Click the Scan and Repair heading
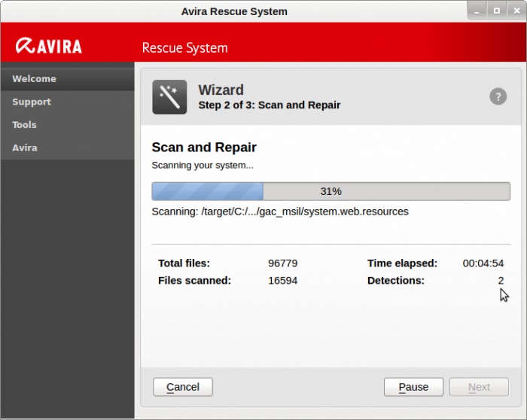Viewport: 527px width, 420px height. click(204, 148)
